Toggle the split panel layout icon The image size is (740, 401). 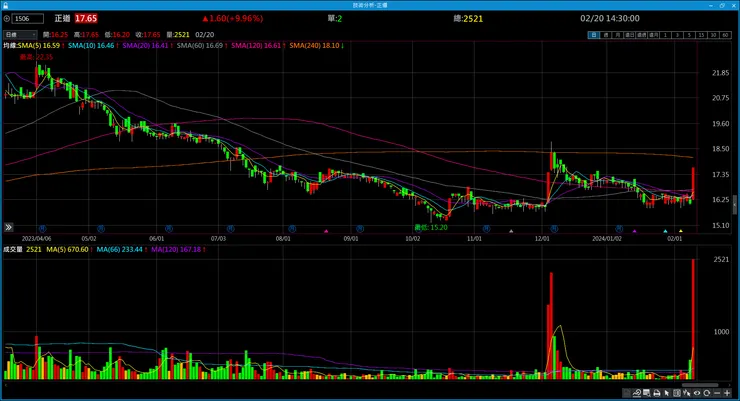(x=677, y=393)
